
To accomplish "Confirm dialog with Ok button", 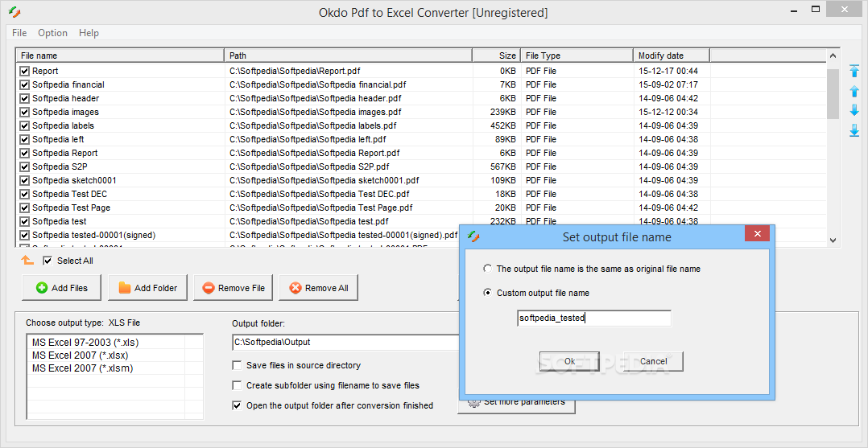I will 569,361.
